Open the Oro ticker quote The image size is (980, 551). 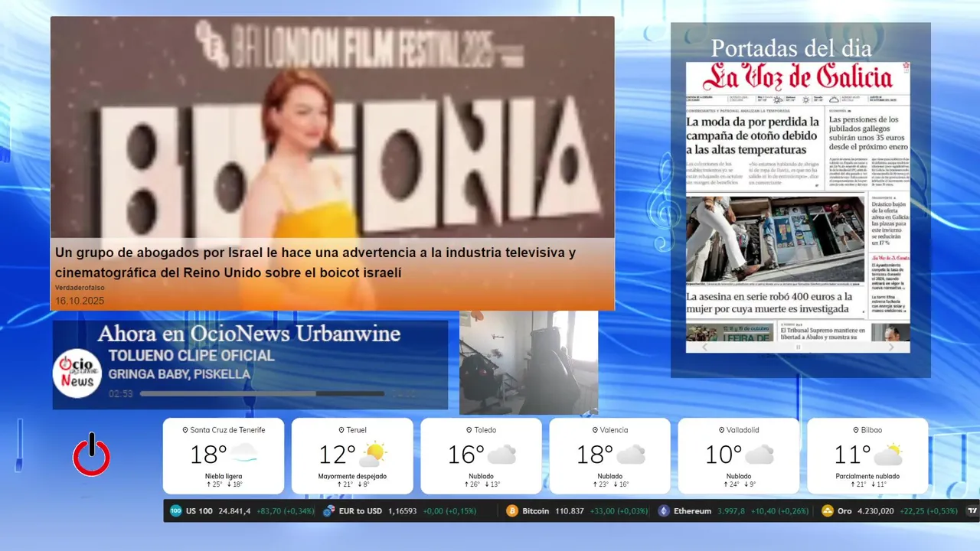coord(890,510)
